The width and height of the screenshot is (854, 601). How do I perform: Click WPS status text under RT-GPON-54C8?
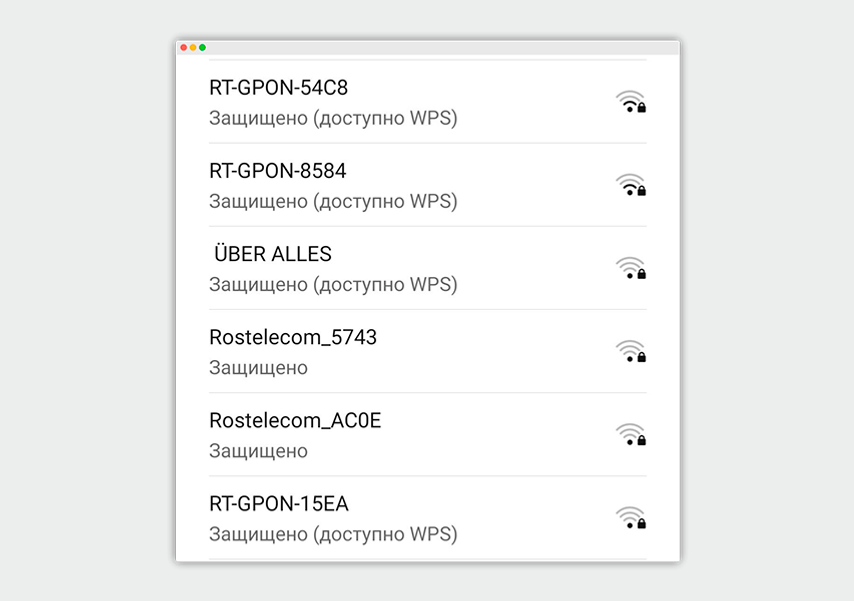point(333,118)
